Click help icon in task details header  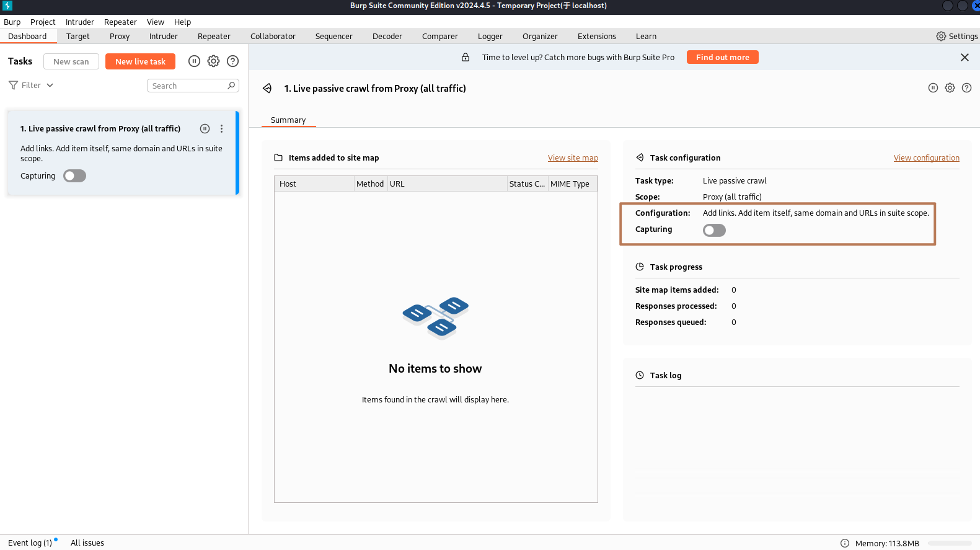966,88
